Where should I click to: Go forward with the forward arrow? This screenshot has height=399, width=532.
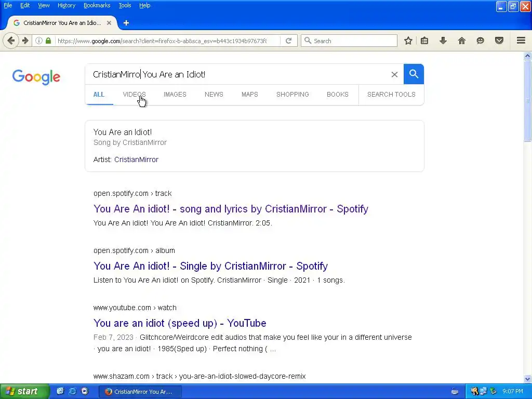click(25, 41)
